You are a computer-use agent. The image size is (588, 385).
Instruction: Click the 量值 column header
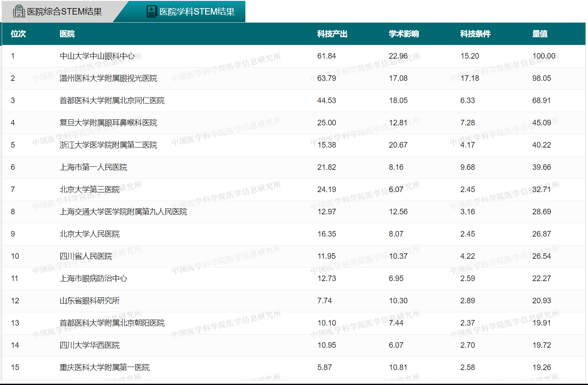click(x=540, y=34)
